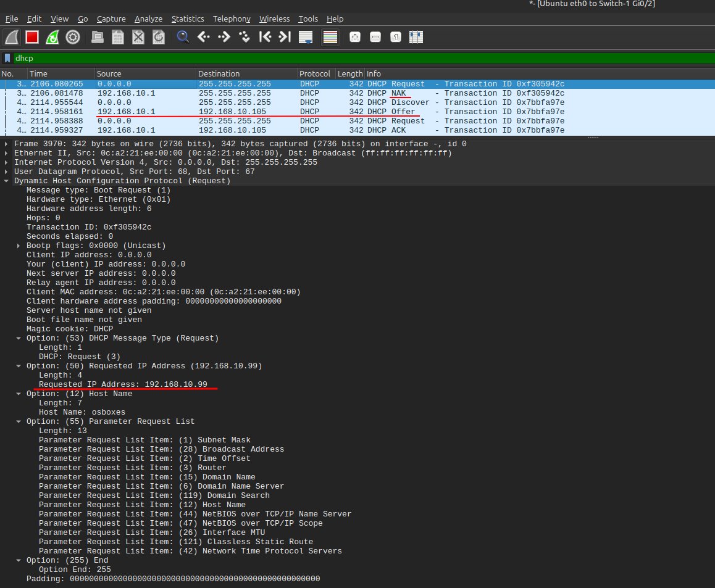
Task: Open the Find Packet search icon
Action: pos(183,37)
